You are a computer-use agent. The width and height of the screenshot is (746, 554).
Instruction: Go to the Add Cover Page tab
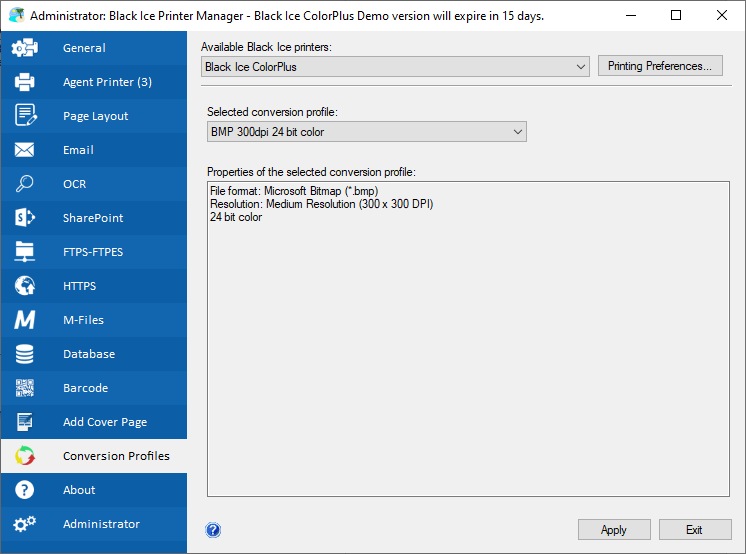pyautogui.click(x=105, y=422)
